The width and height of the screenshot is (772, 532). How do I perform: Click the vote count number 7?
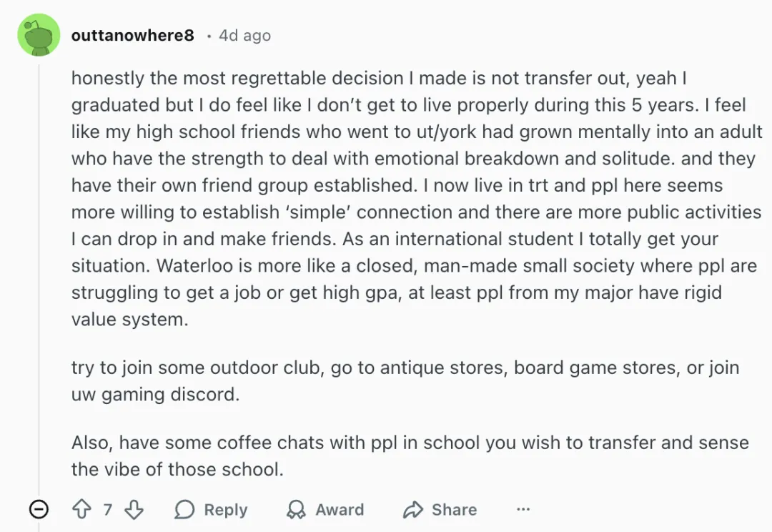pyautogui.click(x=108, y=509)
